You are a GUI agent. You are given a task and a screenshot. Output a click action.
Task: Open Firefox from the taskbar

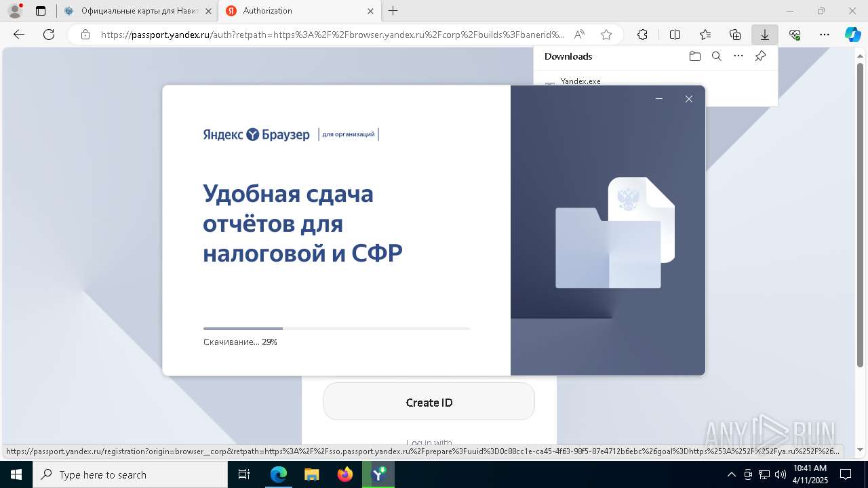(x=344, y=474)
